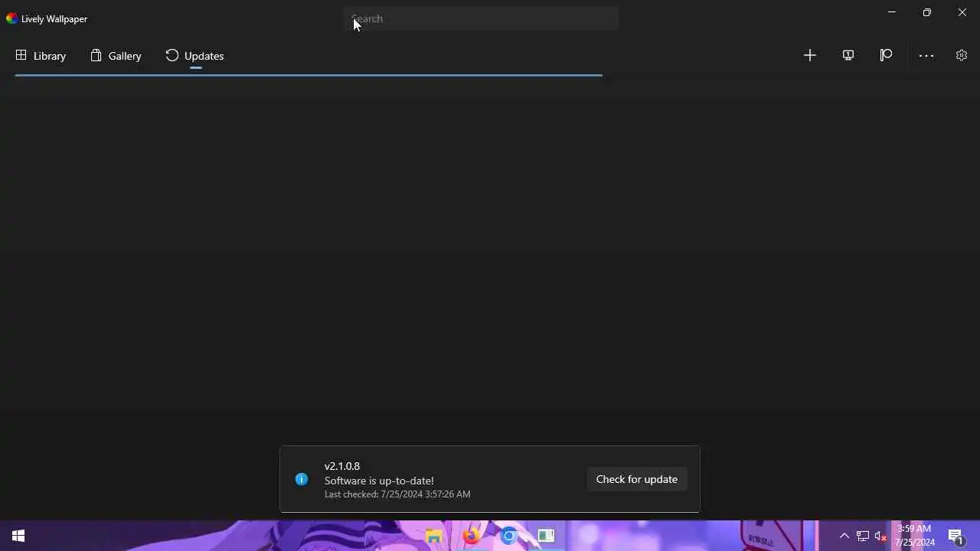Restore down the Lively Wallpaper window

[x=926, y=12]
